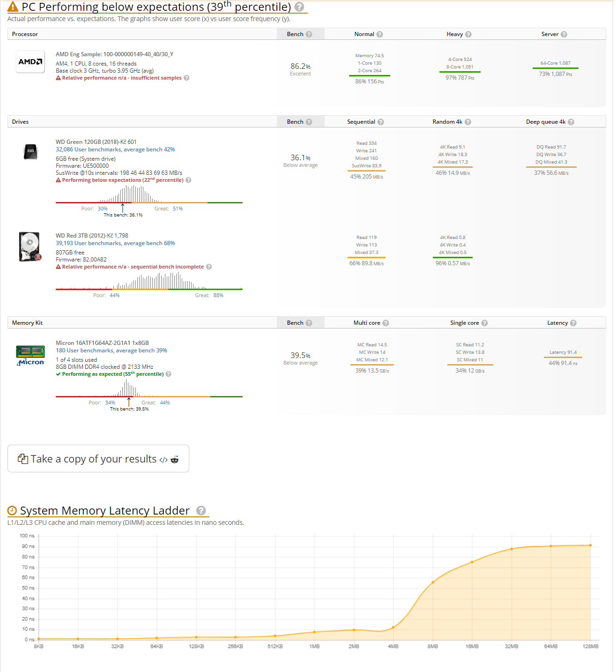Click WD Red Poor 44% value link
616x672 pixels.
[x=115, y=295]
